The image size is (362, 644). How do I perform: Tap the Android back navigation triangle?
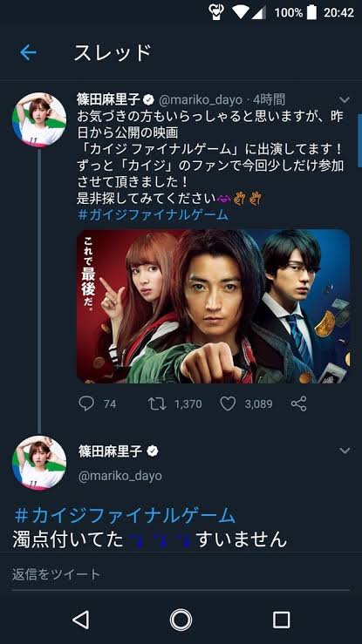pyautogui.click(x=80, y=620)
